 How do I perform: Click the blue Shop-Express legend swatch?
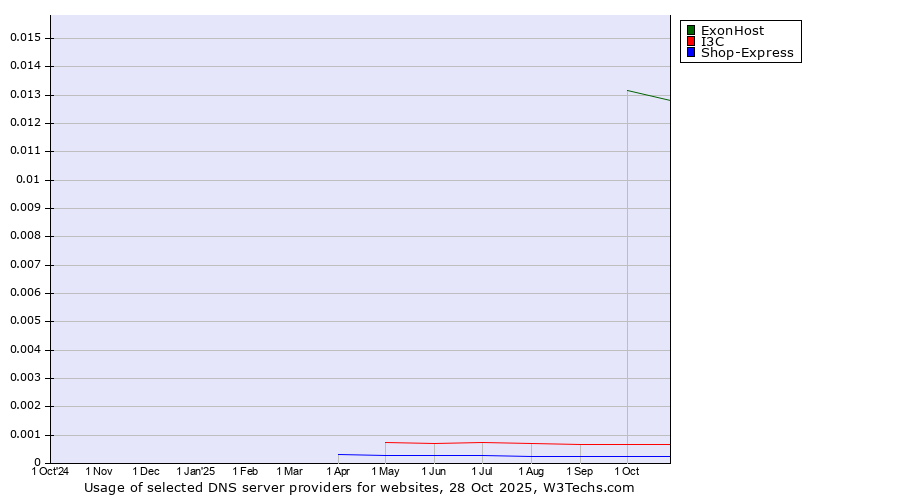pos(690,53)
